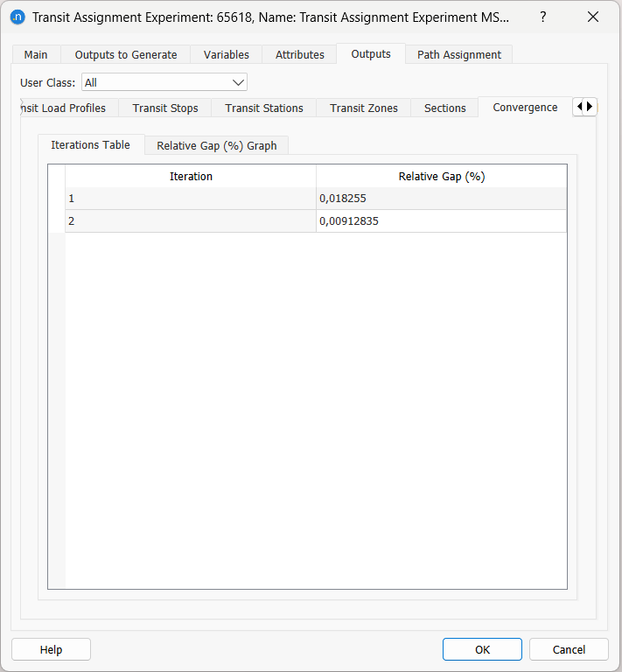The image size is (622, 672).
Task: Go to the Variables tab
Action: click(227, 54)
